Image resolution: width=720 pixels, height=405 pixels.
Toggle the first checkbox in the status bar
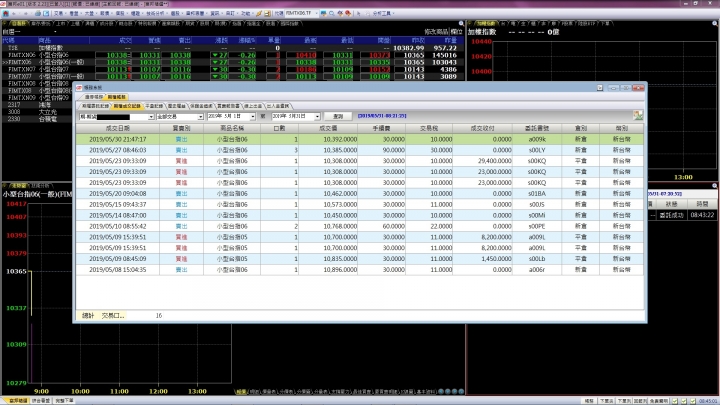click(x=675, y=401)
